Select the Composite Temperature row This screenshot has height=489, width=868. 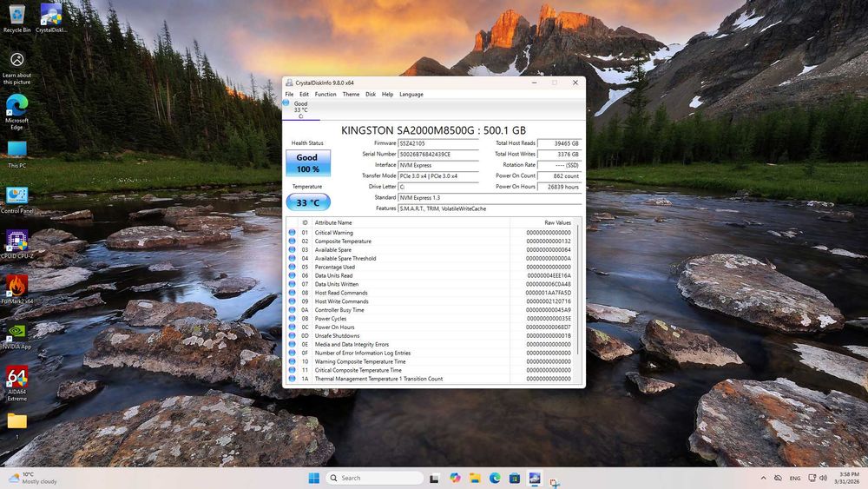pyautogui.click(x=431, y=241)
